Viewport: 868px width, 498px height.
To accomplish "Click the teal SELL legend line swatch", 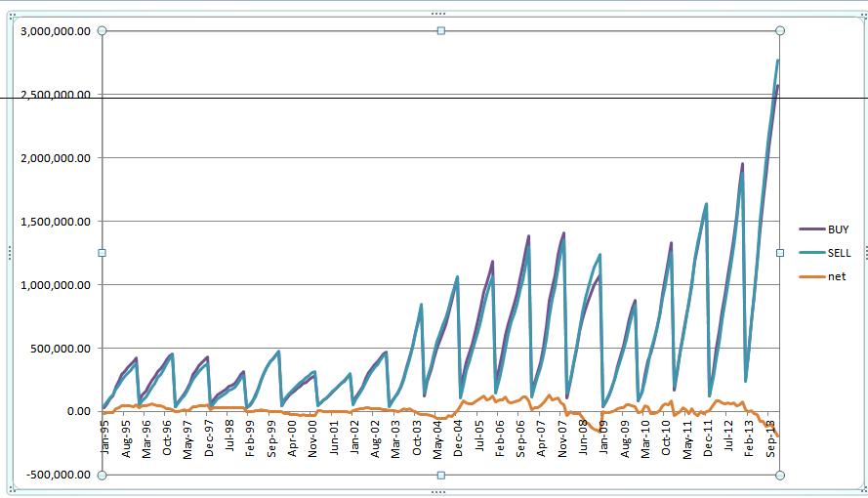I will [812, 253].
